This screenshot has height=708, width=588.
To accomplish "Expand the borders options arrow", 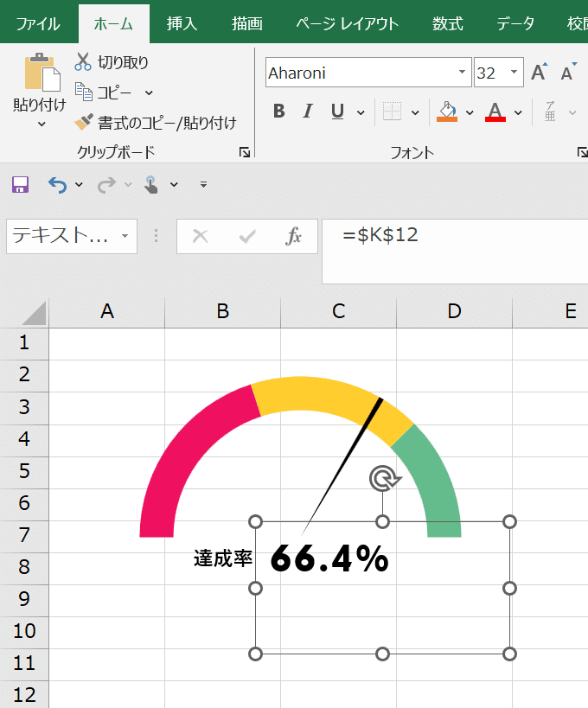I will pos(415,112).
